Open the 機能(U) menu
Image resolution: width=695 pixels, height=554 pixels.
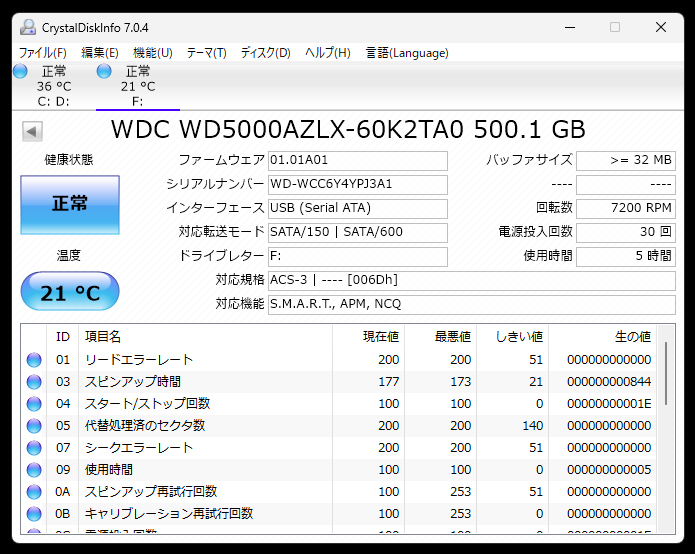coord(152,53)
